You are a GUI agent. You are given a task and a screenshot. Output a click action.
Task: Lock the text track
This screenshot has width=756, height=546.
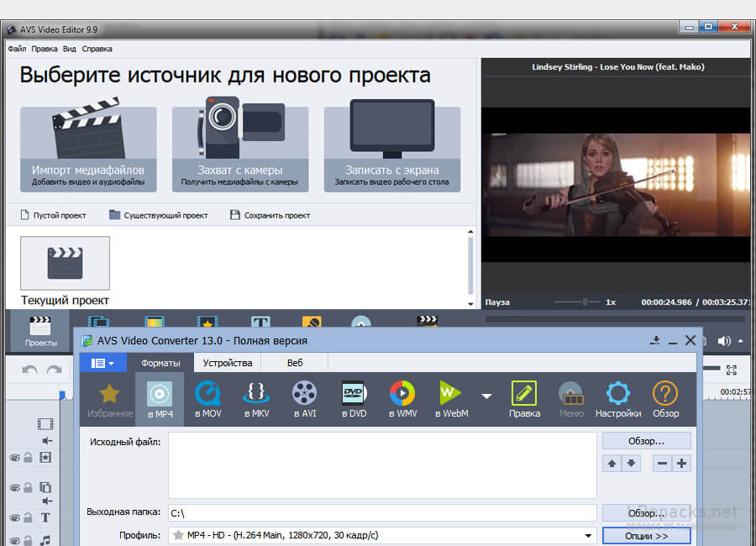click(29, 517)
